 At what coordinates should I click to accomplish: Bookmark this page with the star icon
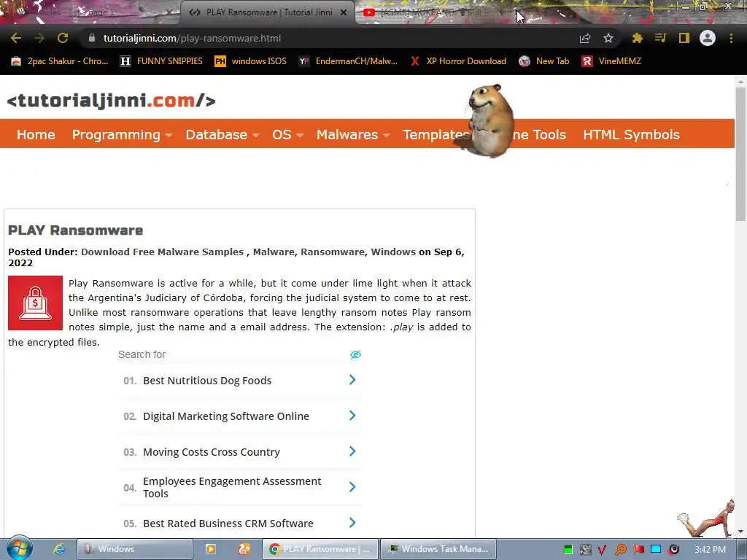608,38
